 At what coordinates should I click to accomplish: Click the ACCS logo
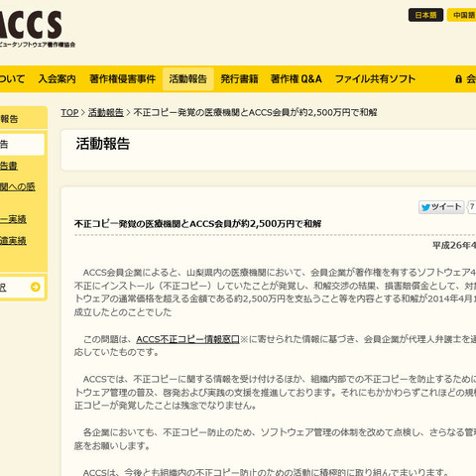tap(32, 28)
